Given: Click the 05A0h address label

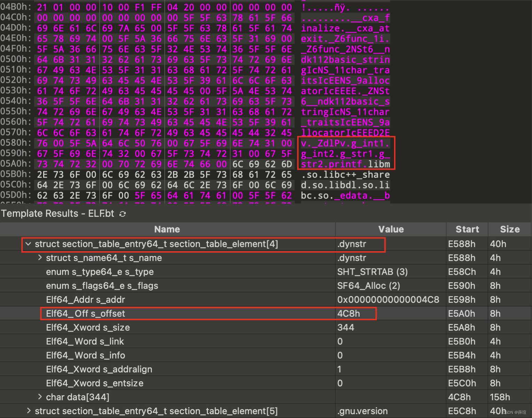Looking at the screenshot, I should pyautogui.click(x=15, y=164).
